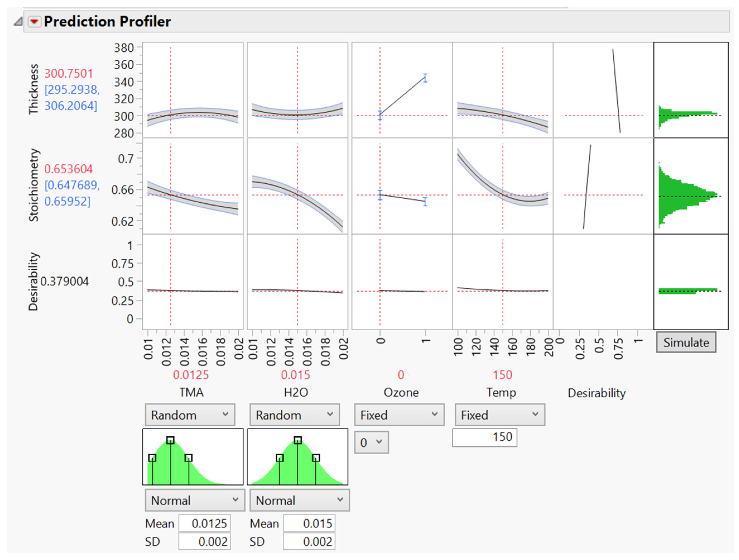
Task: Click the center handle on TMA distribution curve
Action: point(171,440)
